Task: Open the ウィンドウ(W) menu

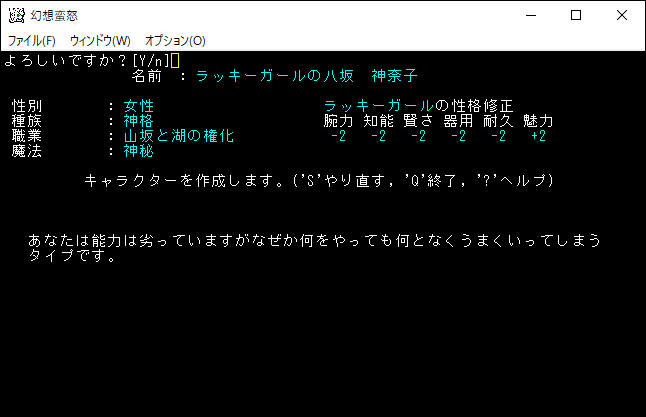Action: tap(99, 41)
